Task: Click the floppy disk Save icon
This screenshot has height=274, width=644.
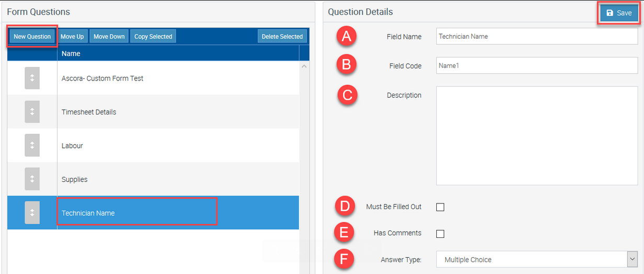Action: point(609,13)
